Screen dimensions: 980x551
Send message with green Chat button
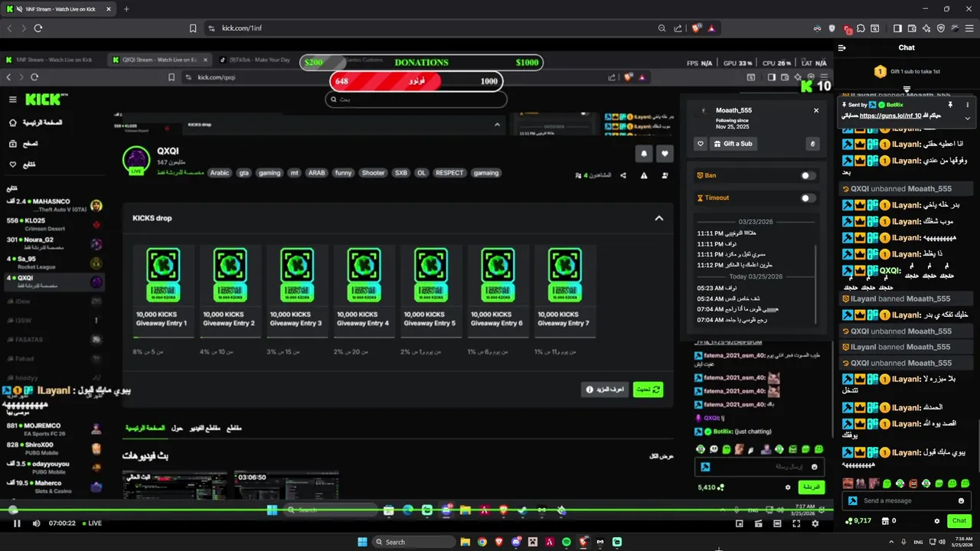(958, 520)
